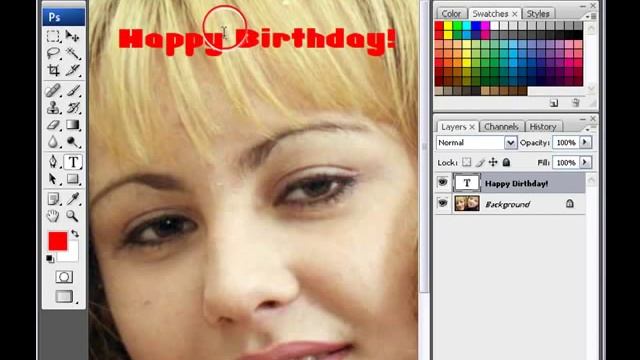The image size is (640, 360).
Task: Swap foreground and background colors
Action: pos(75,234)
